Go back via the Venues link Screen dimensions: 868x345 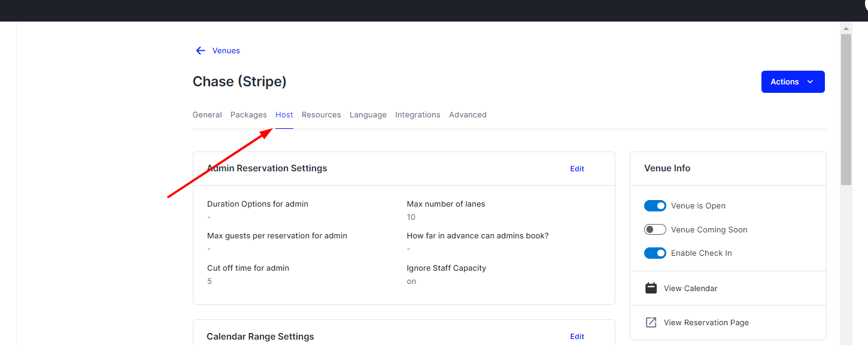[226, 51]
